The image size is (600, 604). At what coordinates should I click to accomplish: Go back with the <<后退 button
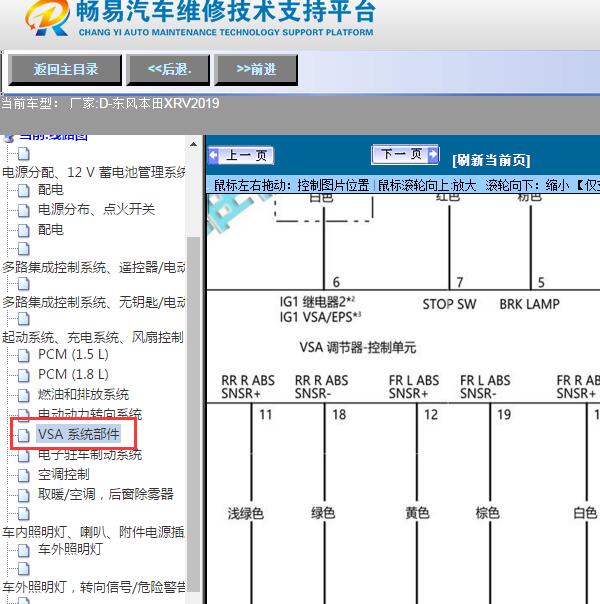[168, 70]
